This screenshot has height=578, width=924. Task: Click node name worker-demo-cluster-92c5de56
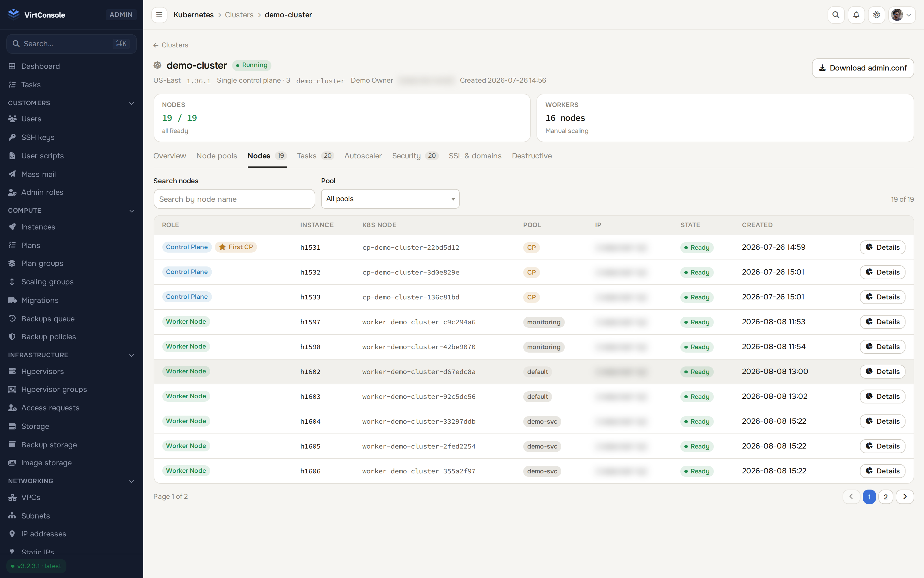click(419, 397)
